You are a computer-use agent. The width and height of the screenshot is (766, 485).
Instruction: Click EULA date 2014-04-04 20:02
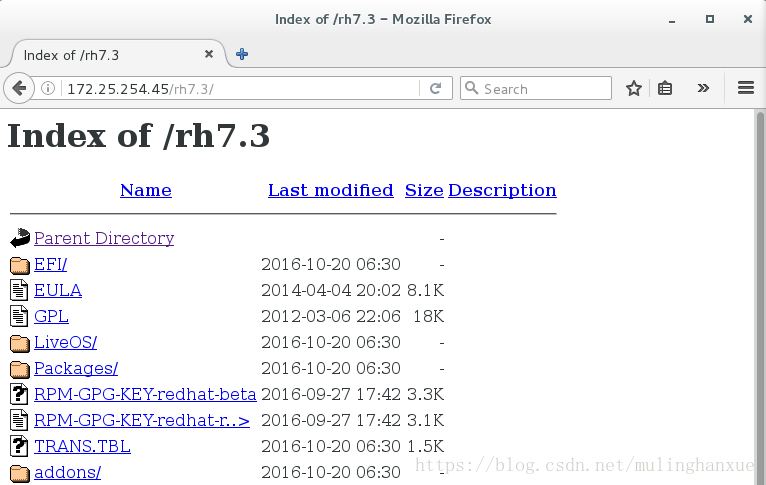pos(331,290)
